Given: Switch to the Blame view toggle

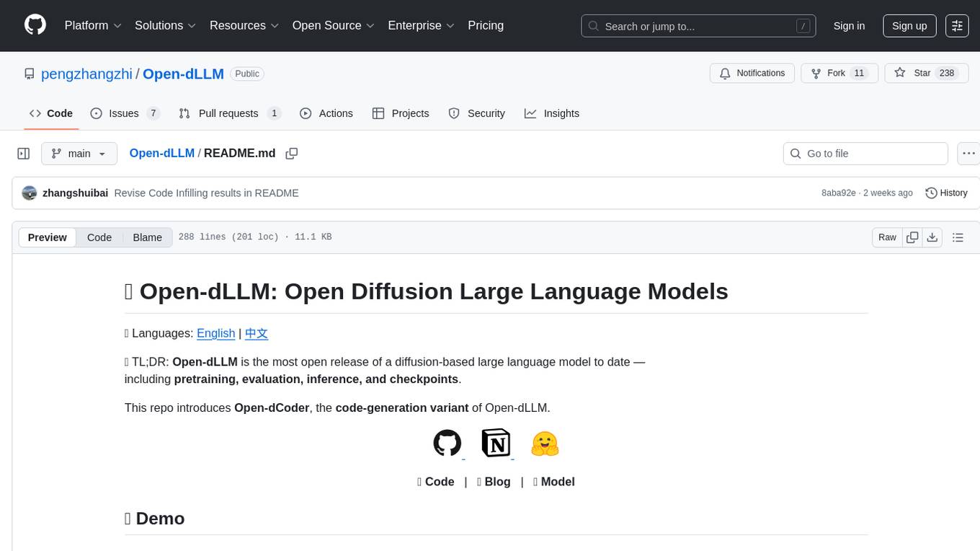Looking at the screenshot, I should (148, 237).
